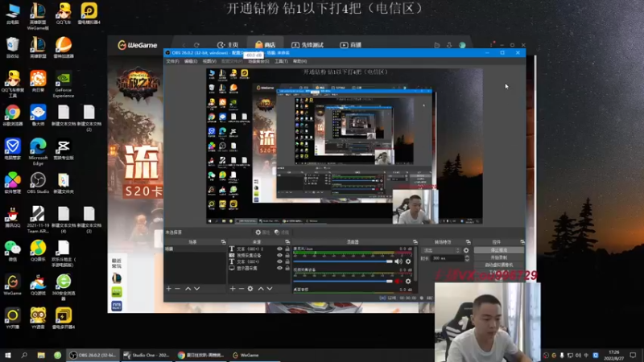
Task: Open the 直播 tab in WeGame window
Action: [x=351, y=45]
